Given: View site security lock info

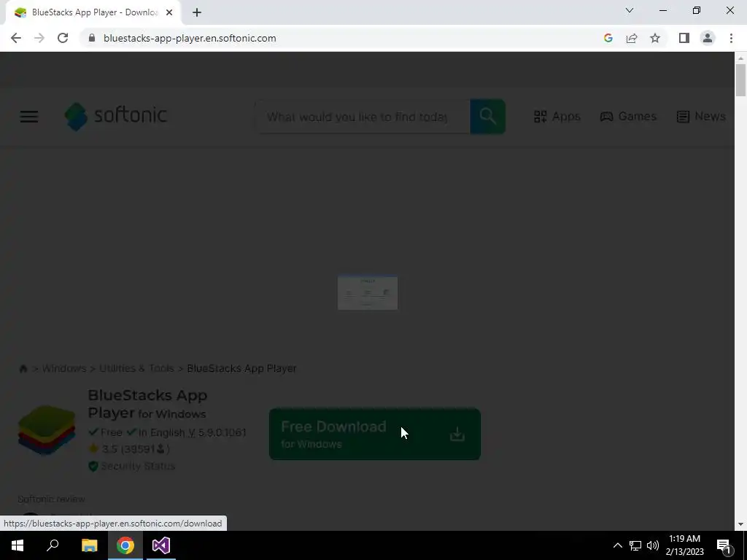Looking at the screenshot, I should 92,38.
